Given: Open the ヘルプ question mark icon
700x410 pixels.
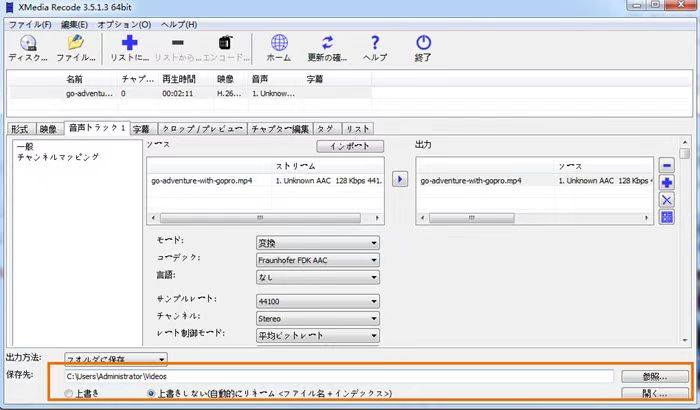Looking at the screenshot, I should pos(375,48).
